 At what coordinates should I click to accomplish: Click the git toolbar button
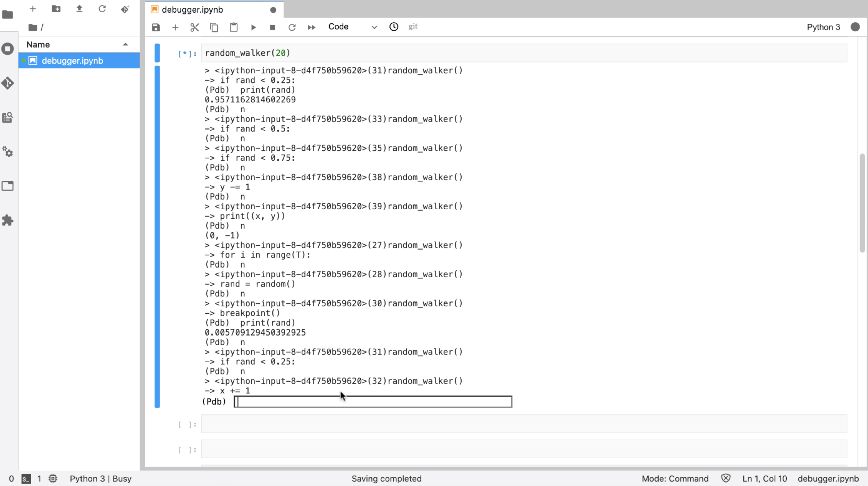pyautogui.click(x=413, y=27)
